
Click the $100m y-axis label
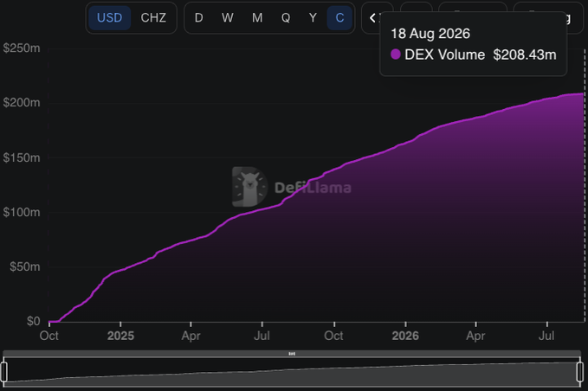pos(22,212)
